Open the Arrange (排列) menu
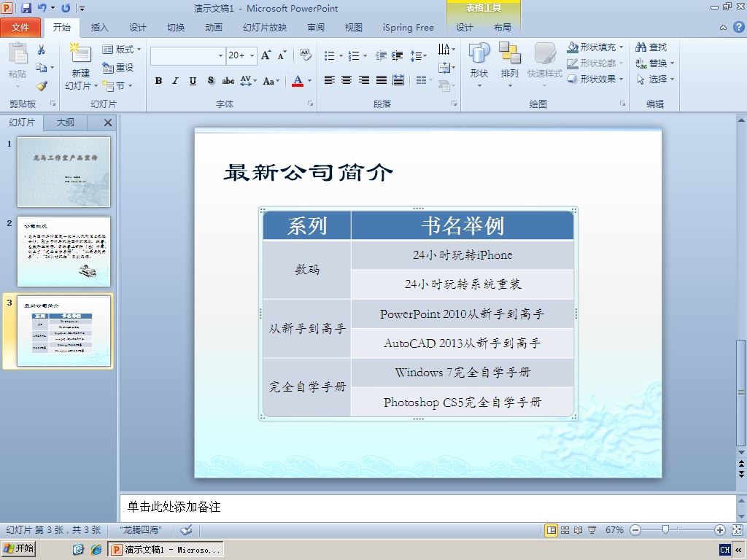 [x=509, y=66]
